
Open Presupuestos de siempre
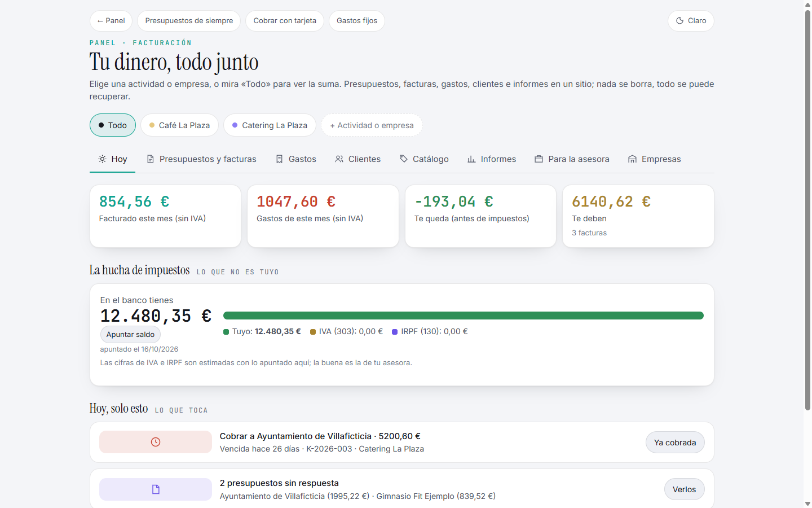[189, 21]
